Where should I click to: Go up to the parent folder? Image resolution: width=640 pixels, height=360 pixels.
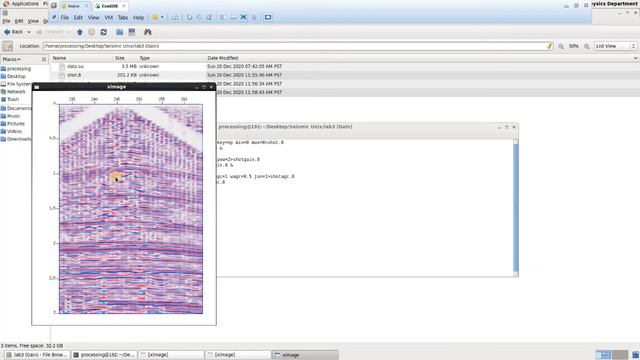(x=80, y=32)
